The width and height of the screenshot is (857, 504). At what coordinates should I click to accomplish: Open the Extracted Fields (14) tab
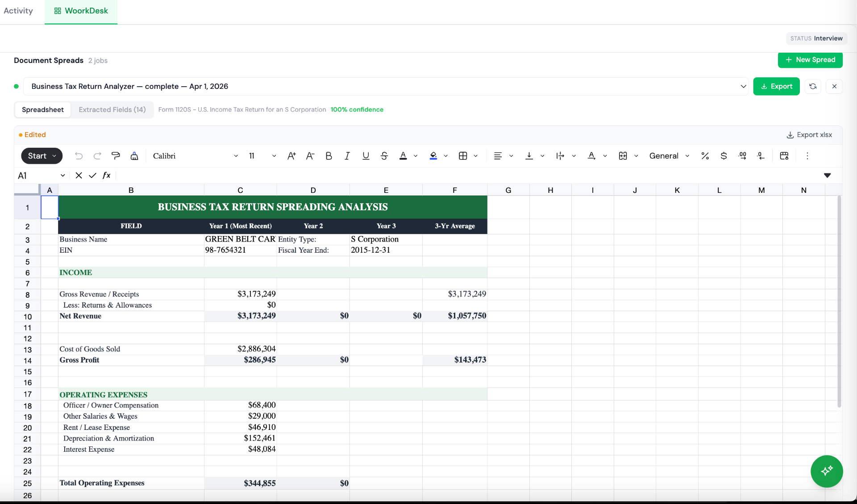pyautogui.click(x=112, y=109)
